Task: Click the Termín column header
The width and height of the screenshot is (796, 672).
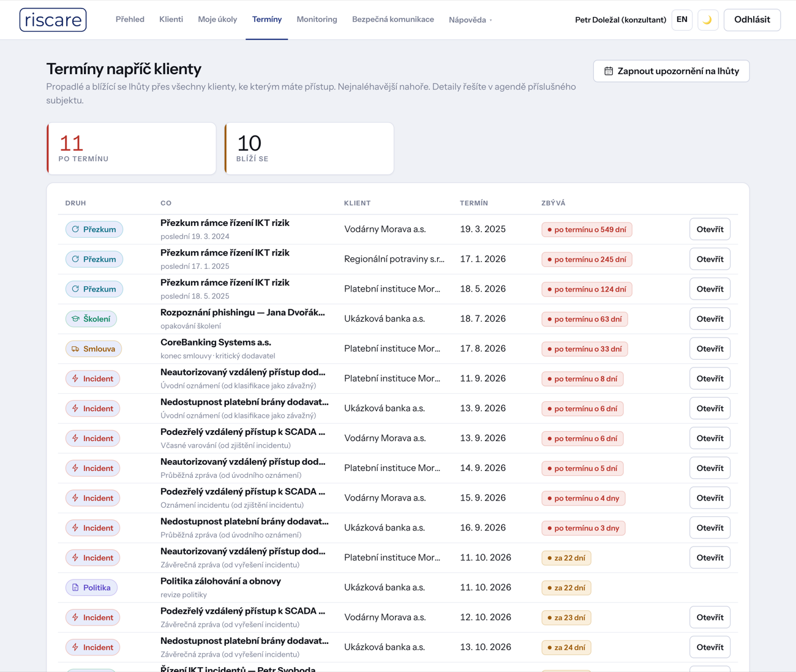Action: point(474,203)
